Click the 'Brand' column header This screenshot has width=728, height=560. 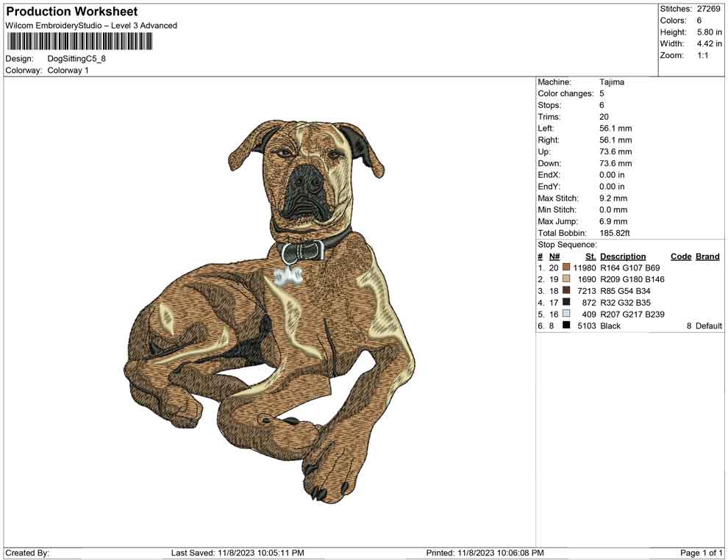[x=707, y=256]
